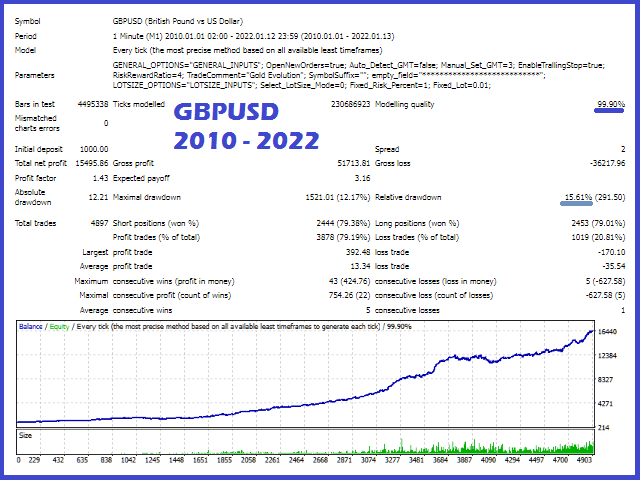
Task: Select gross profit value "51713.81"
Action: [x=353, y=163]
